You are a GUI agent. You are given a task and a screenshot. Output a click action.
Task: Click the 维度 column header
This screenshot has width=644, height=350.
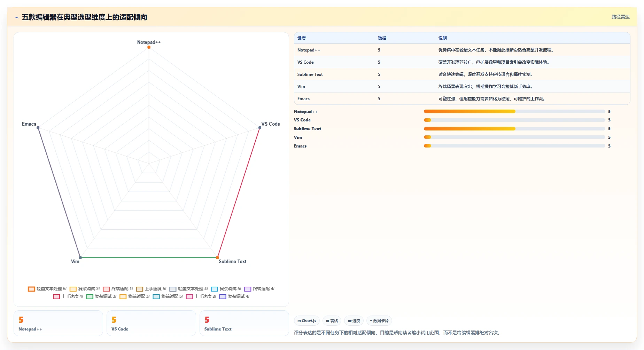pyautogui.click(x=302, y=38)
